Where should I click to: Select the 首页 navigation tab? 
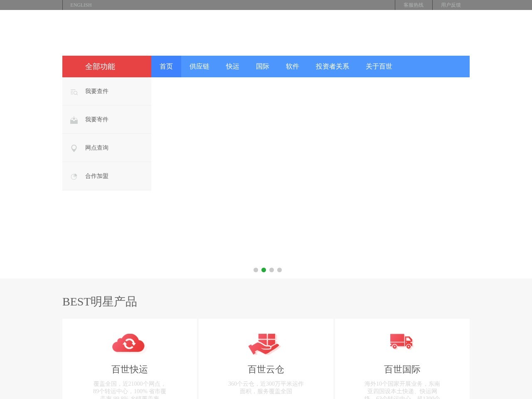tap(166, 66)
